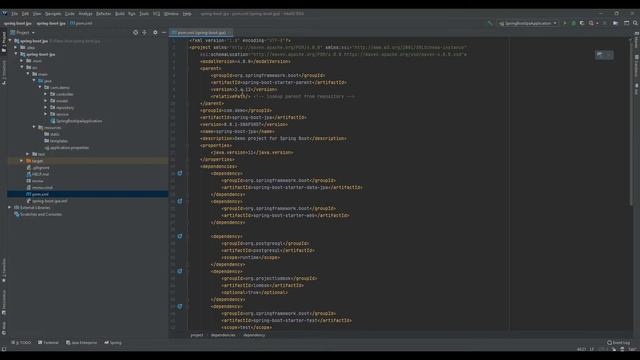The image size is (640, 360).
Task: Expand External Libraries node
Action: coord(10,207)
